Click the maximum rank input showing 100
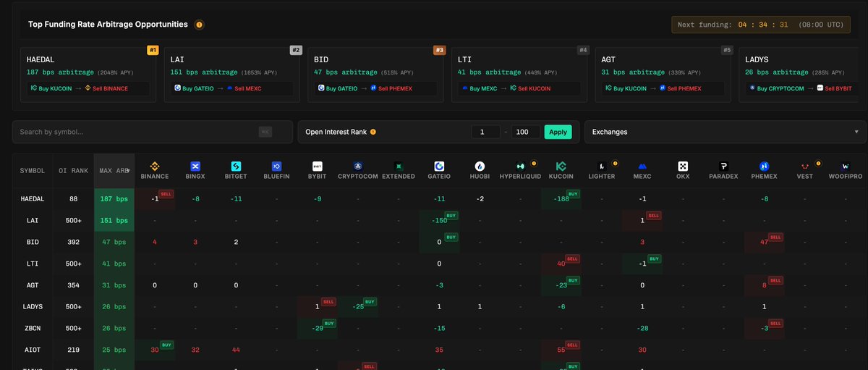This screenshot has width=868, height=370. pos(526,132)
